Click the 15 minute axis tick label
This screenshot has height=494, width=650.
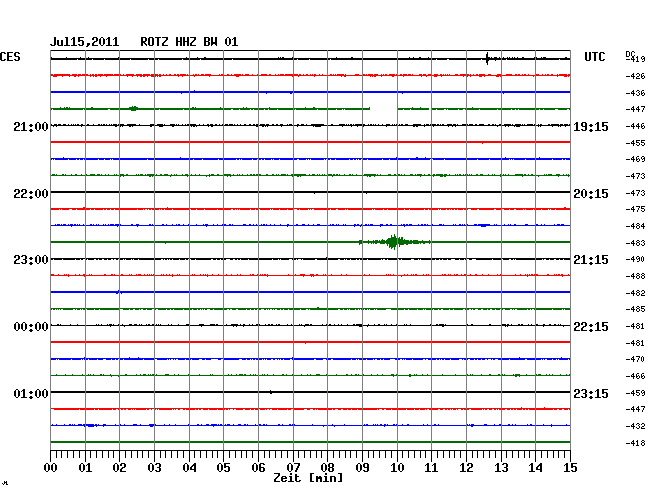tap(570, 468)
